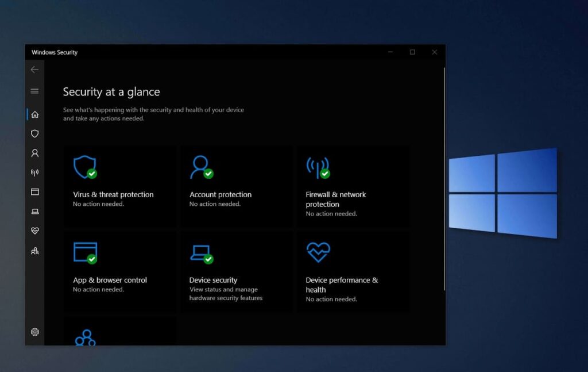Viewport: 588px width, 372px height.
Task: Open Settings gear in sidebar
Action: click(x=35, y=332)
